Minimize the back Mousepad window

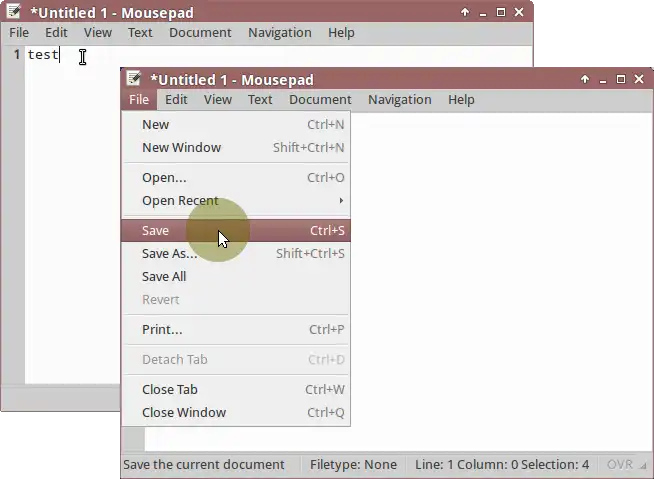(483, 13)
